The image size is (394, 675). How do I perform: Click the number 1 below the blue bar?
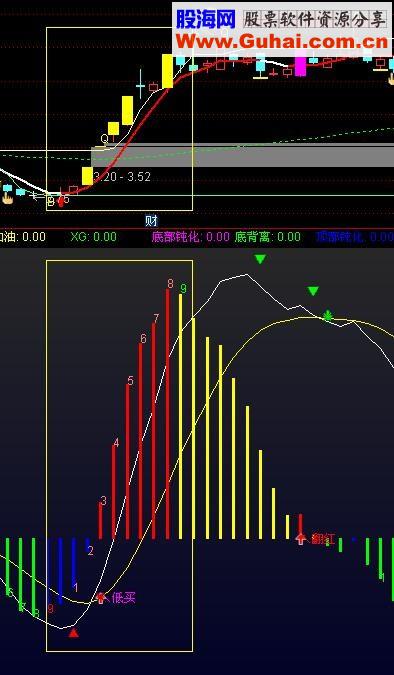pos(76,587)
